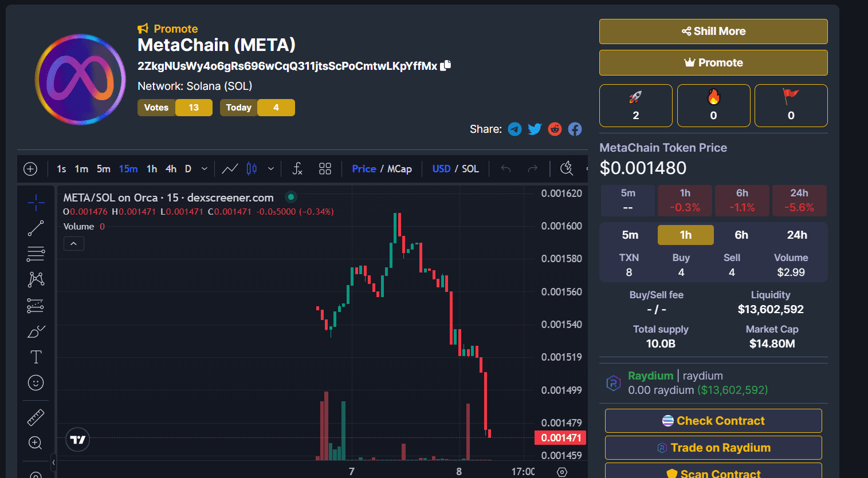868x478 pixels.
Task: Switch chart to line style
Action: (x=230, y=168)
